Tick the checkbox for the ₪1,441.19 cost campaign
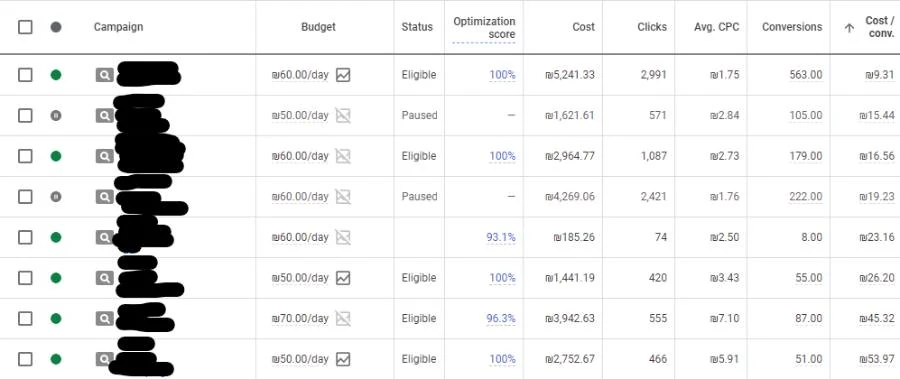The width and height of the screenshot is (900, 379). (25, 278)
